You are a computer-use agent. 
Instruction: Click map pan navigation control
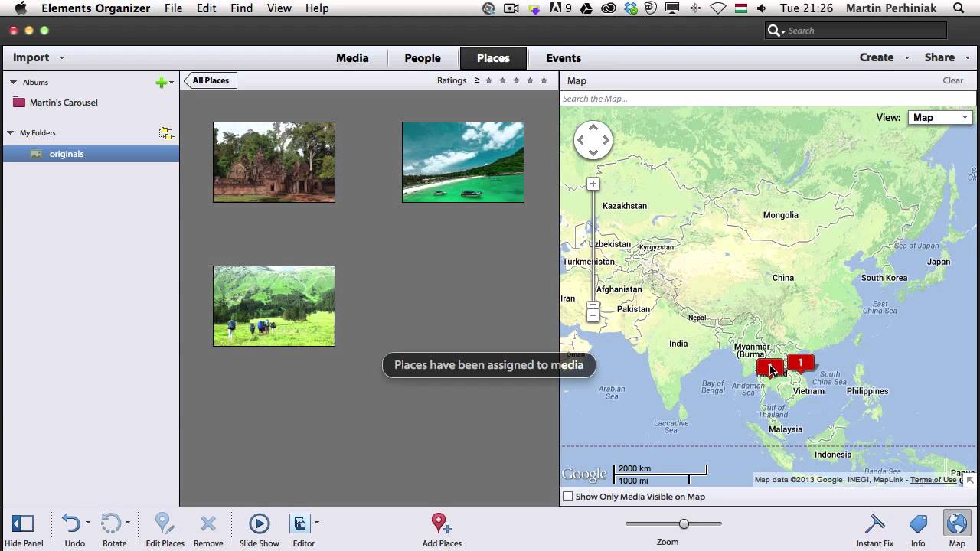593,140
